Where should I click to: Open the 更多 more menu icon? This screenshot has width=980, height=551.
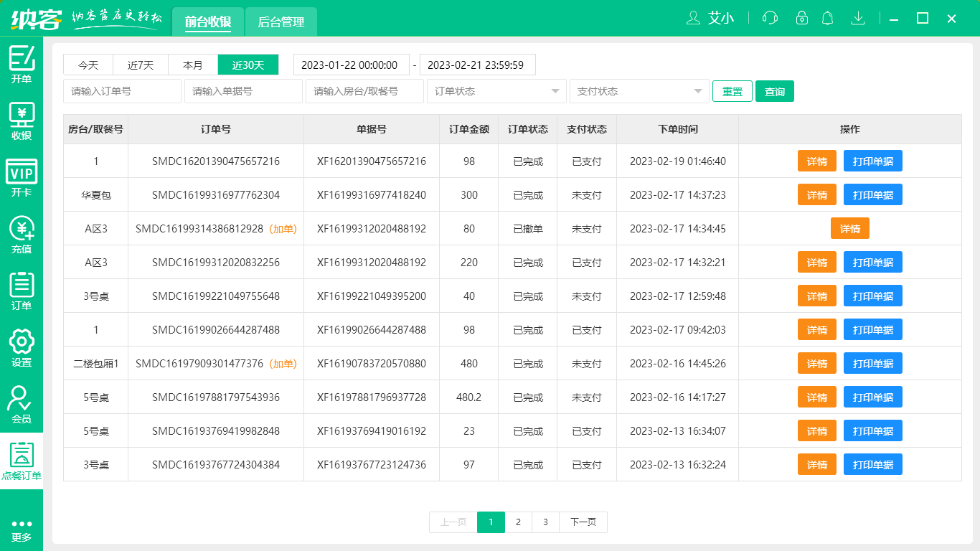point(22,529)
